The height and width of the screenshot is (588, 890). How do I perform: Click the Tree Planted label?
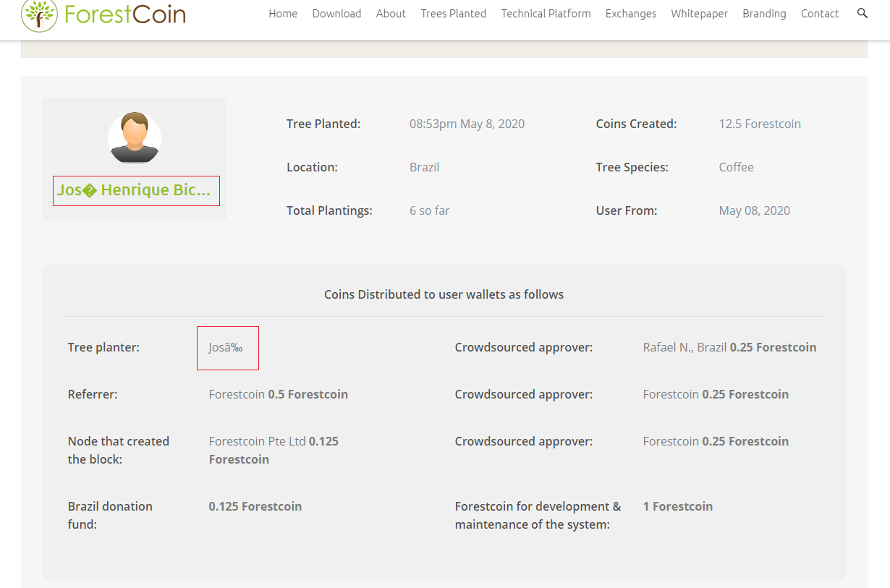point(323,124)
